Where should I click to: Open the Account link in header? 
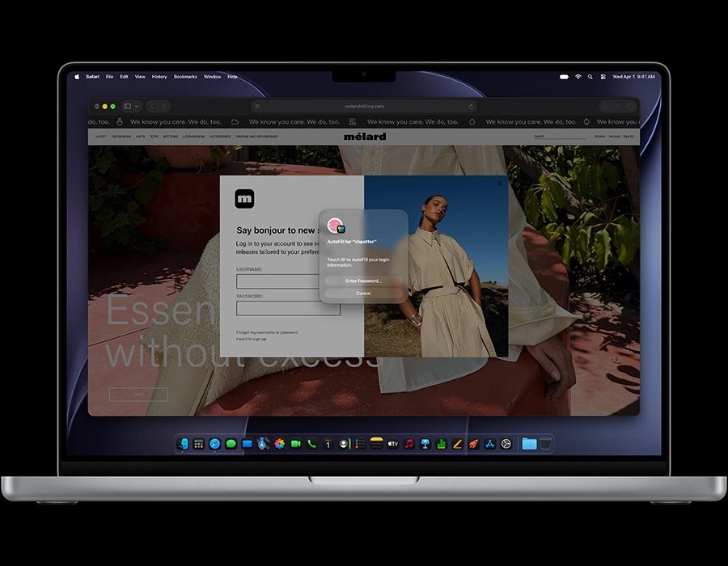615,137
